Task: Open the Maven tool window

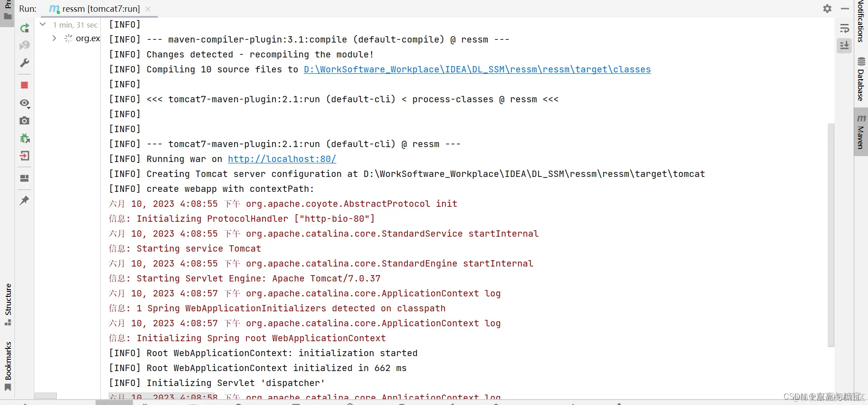Action: 861,132
